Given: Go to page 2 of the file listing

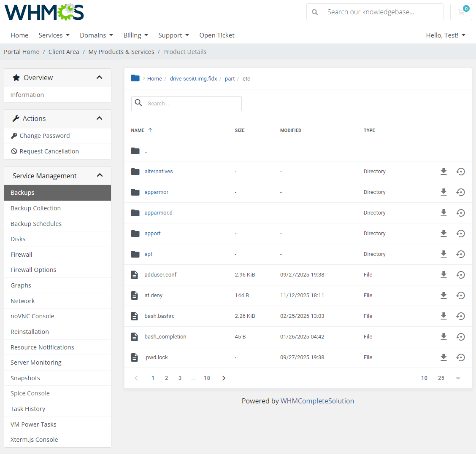Looking at the screenshot, I should [x=166, y=378].
